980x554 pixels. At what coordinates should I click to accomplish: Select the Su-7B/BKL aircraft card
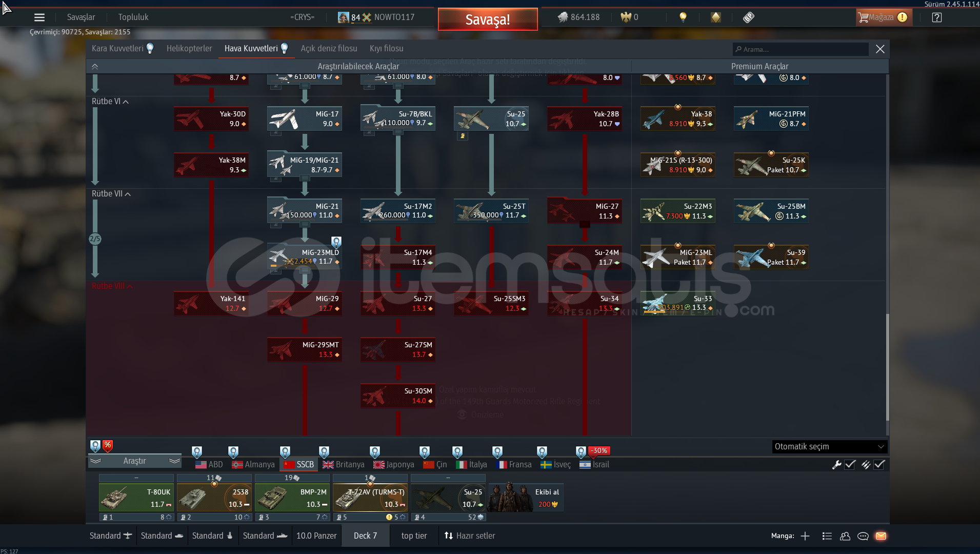(398, 119)
